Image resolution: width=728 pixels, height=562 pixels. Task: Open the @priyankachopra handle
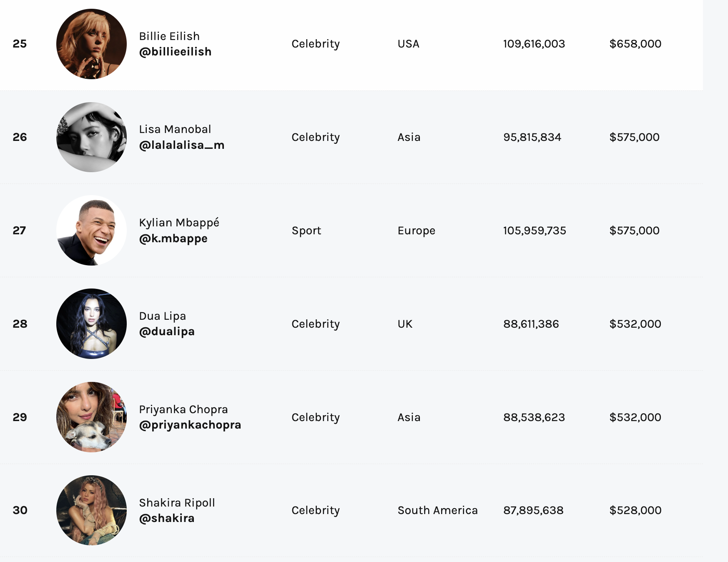190,425
